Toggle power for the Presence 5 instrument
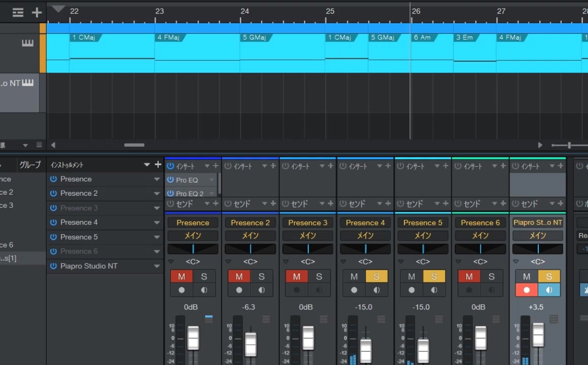 pyautogui.click(x=53, y=237)
